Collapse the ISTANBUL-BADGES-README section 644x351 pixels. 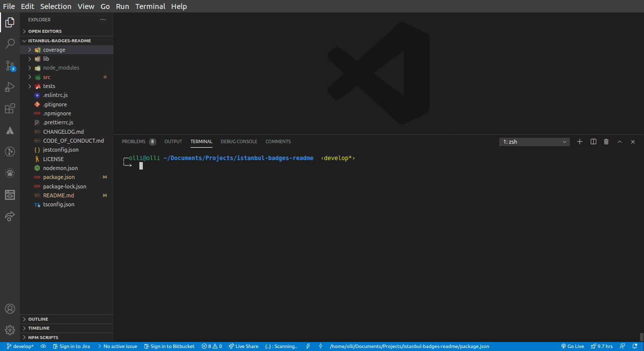tap(67, 41)
